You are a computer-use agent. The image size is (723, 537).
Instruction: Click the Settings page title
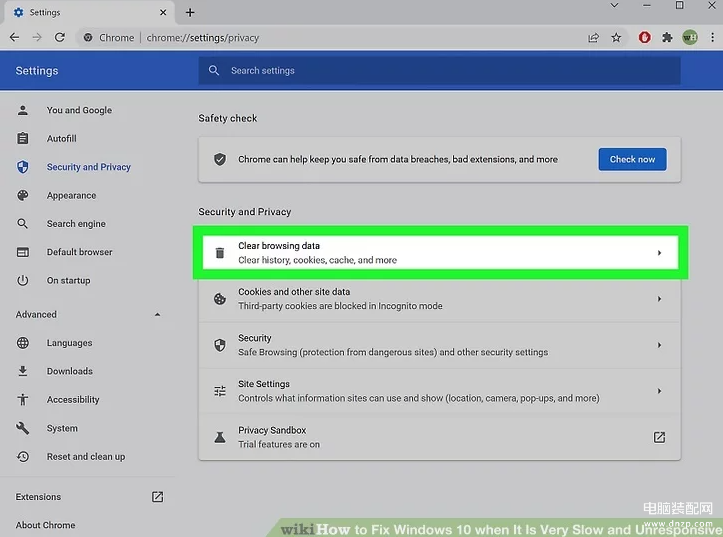37,71
